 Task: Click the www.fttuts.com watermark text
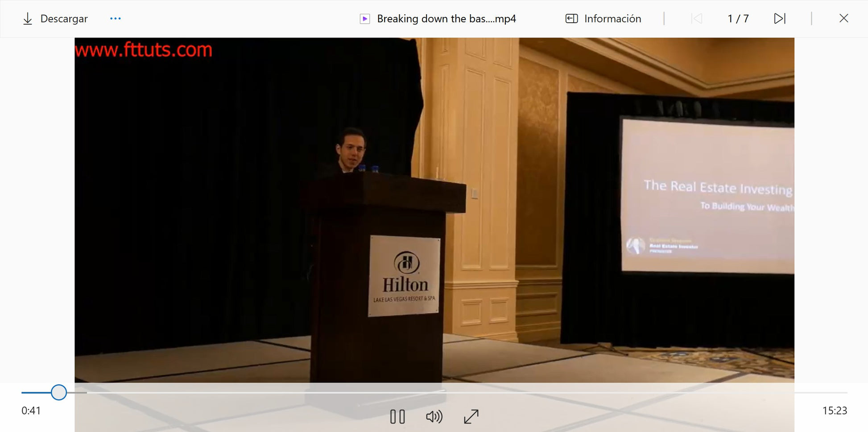144,49
